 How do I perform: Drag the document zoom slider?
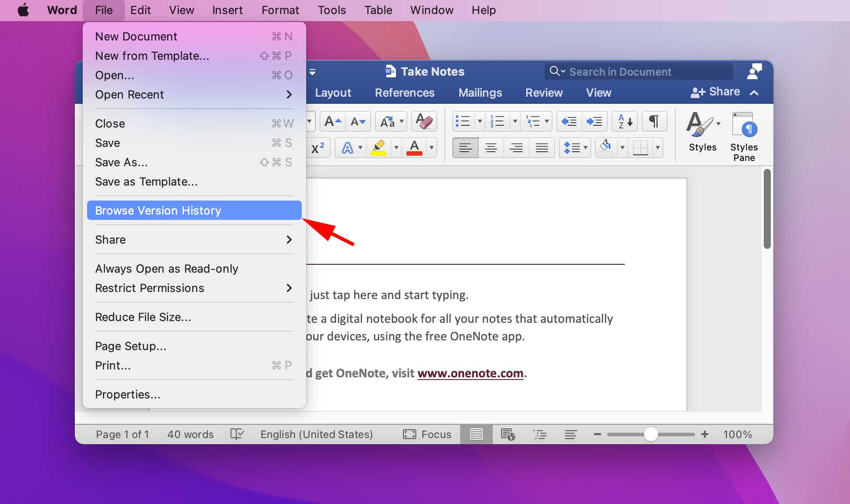point(650,435)
